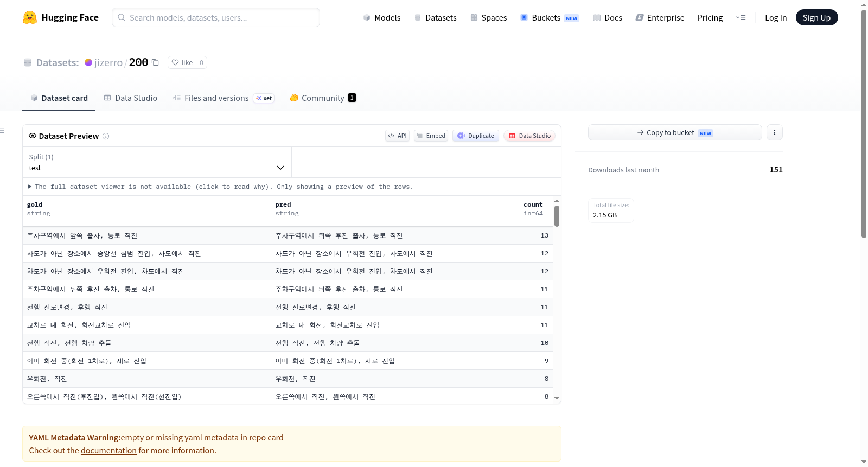Open the left sidebar table of contents icon
Viewport: 868px width, 467px height.
tap(2, 131)
